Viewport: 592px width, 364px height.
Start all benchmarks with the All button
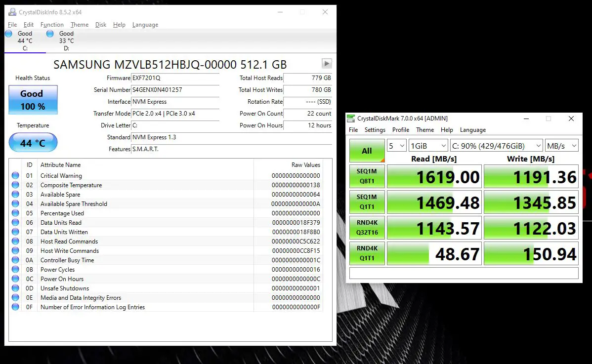tap(367, 151)
